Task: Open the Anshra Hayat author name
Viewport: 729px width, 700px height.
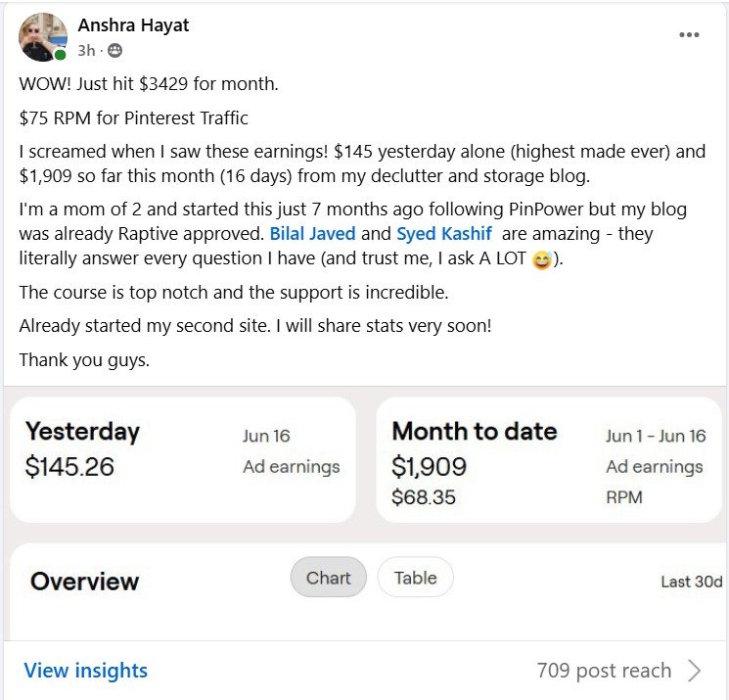Action: point(133,25)
